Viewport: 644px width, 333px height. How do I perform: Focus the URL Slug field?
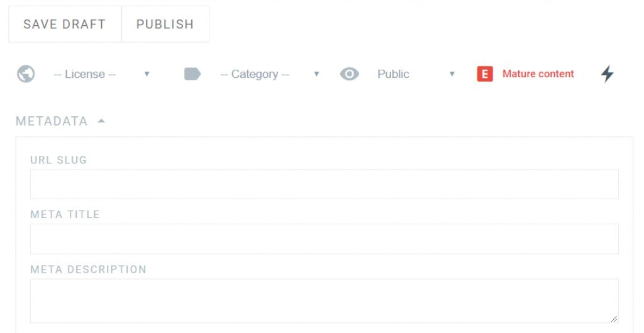(324, 184)
